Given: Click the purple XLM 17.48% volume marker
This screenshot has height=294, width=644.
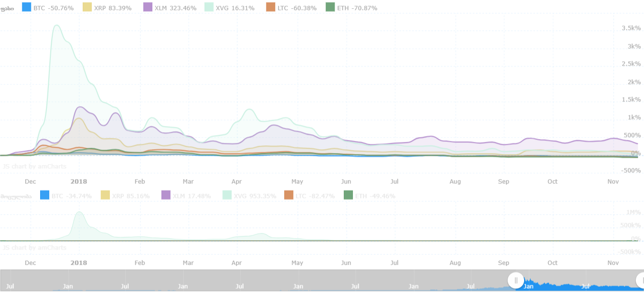Looking at the screenshot, I should click(166, 195).
